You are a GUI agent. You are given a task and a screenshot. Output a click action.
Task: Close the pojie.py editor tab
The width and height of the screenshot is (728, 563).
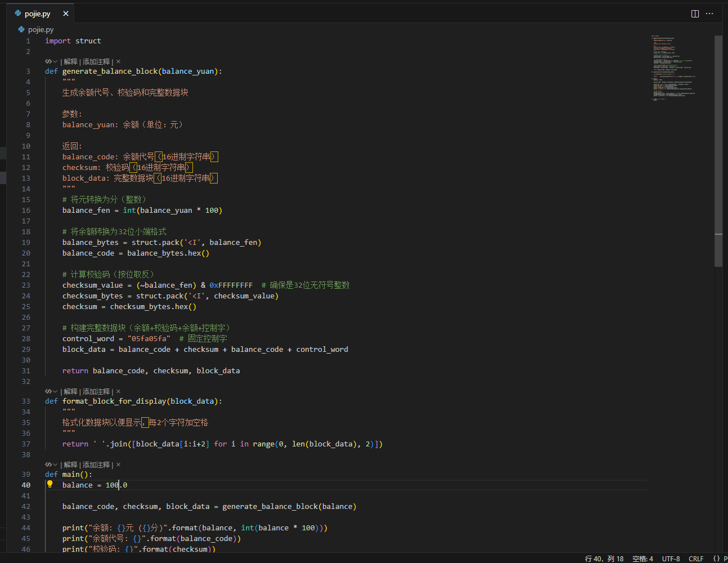pos(66,14)
